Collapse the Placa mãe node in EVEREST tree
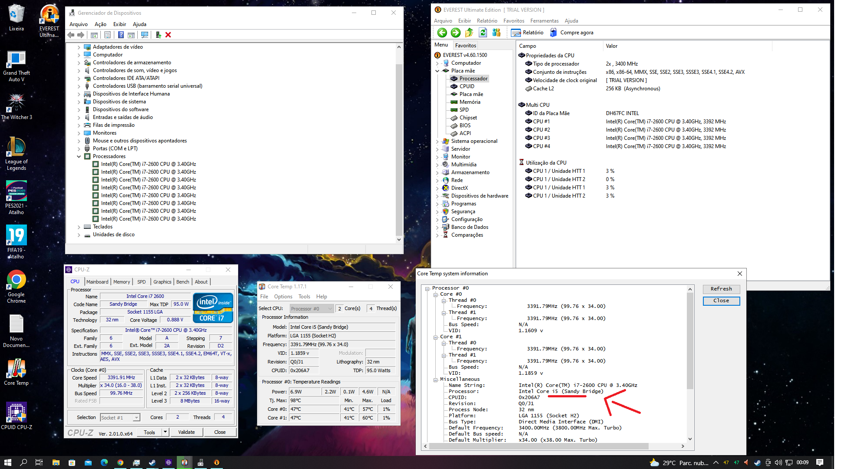Image resolution: width=868 pixels, height=469 pixels. pos(437,71)
